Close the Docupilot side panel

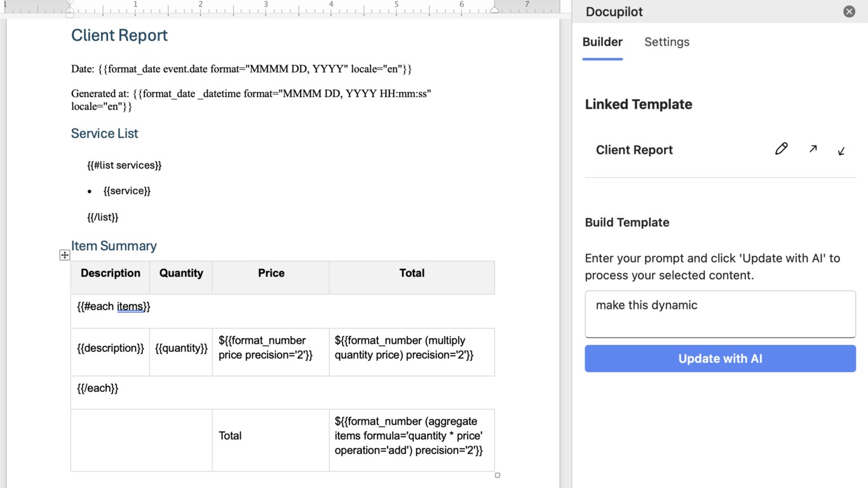point(849,11)
